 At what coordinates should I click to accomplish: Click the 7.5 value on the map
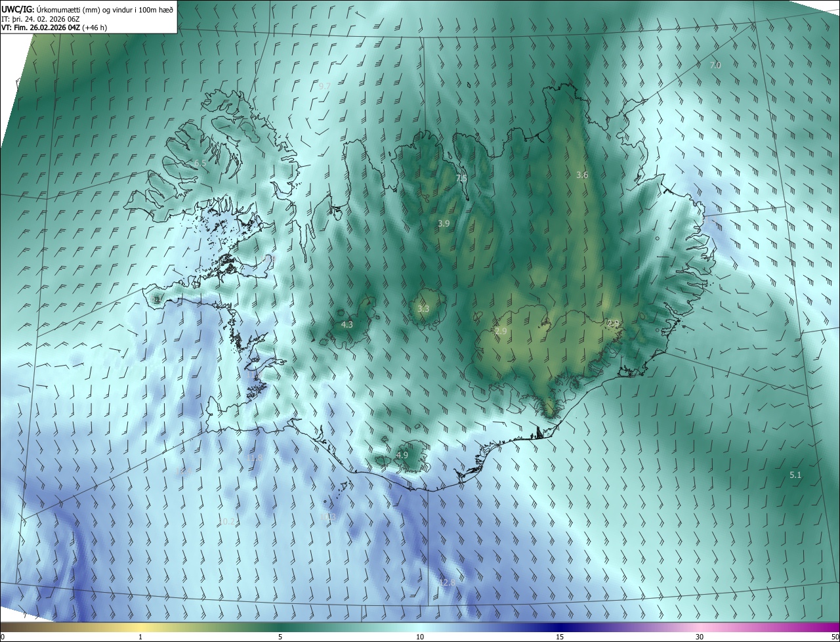[x=461, y=178]
